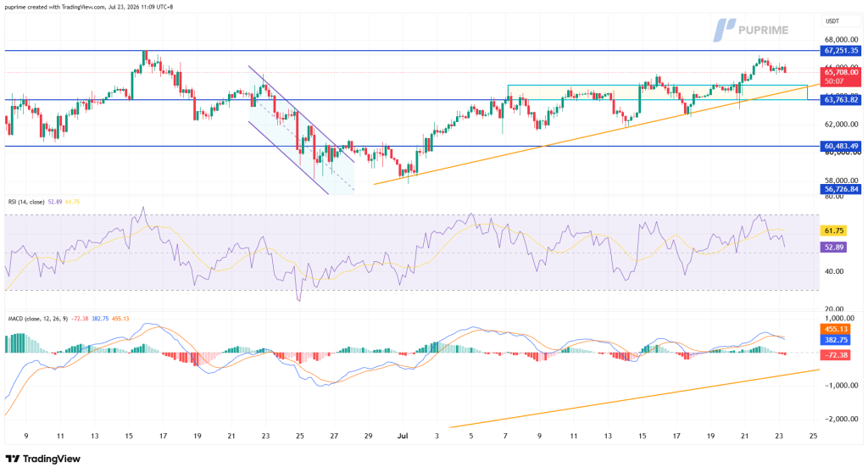Click the 68,000.00 price scale label

[x=842, y=40]
